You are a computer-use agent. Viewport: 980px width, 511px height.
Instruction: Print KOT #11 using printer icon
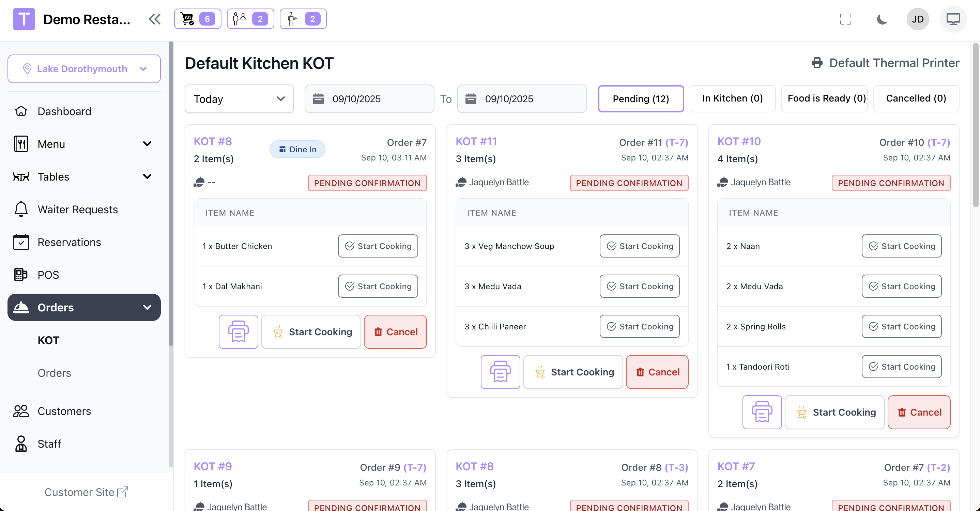500,372
